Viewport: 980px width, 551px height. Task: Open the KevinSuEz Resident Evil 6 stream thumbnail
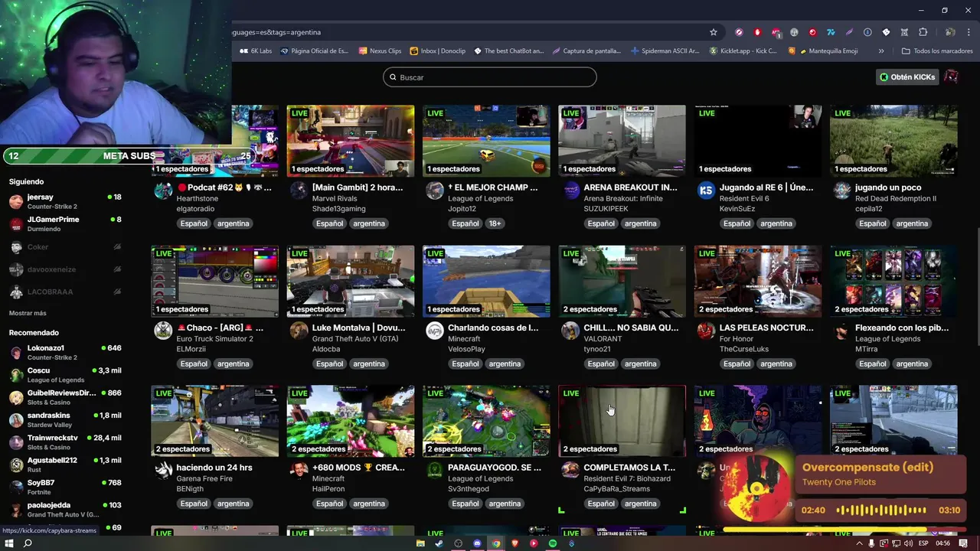(757, 141)
